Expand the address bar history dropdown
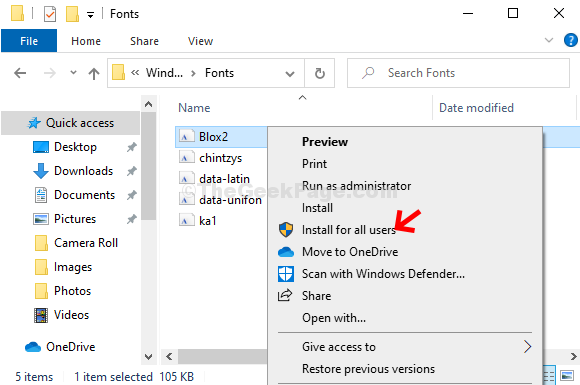 click(x=290, y=74)
